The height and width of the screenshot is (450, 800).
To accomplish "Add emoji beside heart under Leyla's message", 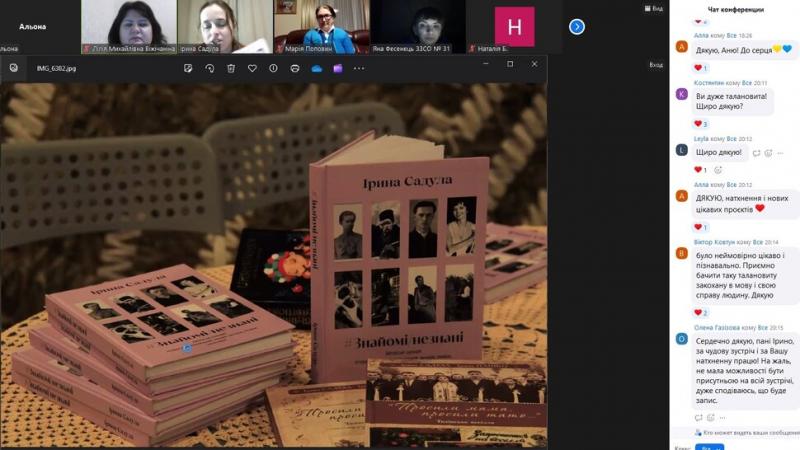I will 718,170.
